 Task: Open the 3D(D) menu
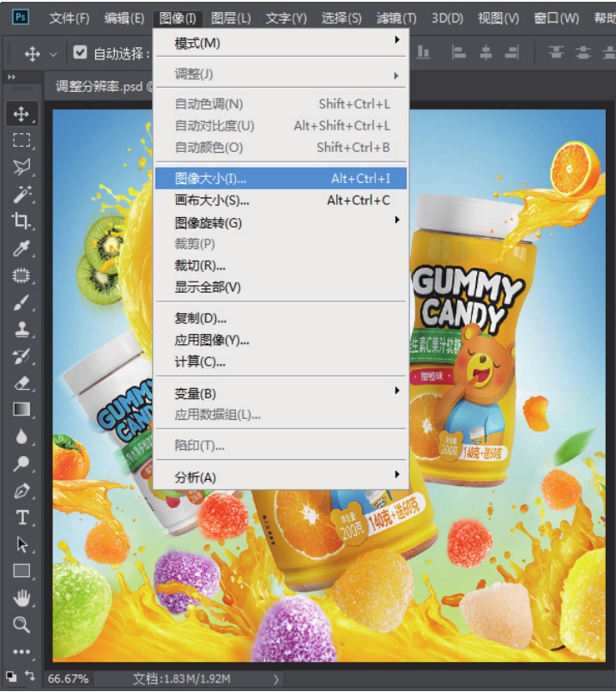click(x=447, y=18)
